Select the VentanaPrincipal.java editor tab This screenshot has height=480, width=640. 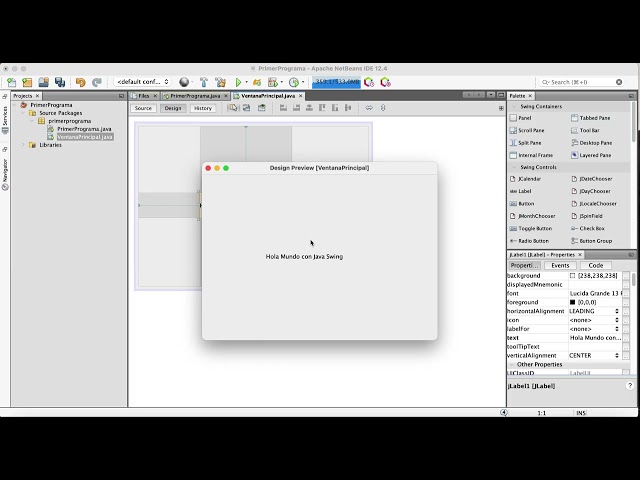268,96
